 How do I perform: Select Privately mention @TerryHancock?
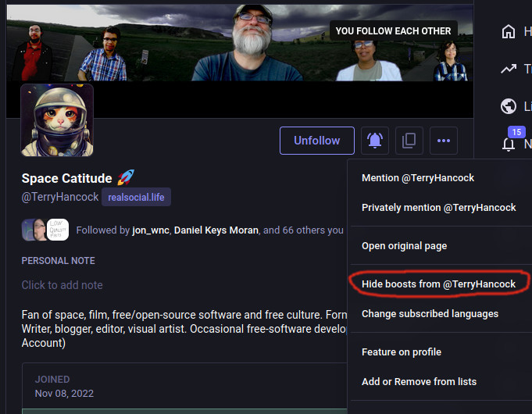pos(438,208)
